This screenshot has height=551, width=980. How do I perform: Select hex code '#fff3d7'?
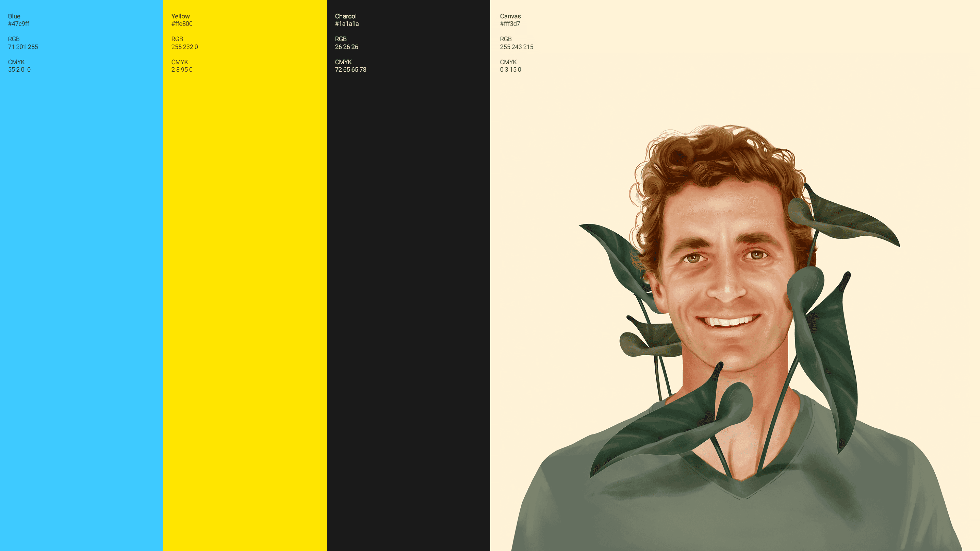pyautogui.click(x=510, y=24)
